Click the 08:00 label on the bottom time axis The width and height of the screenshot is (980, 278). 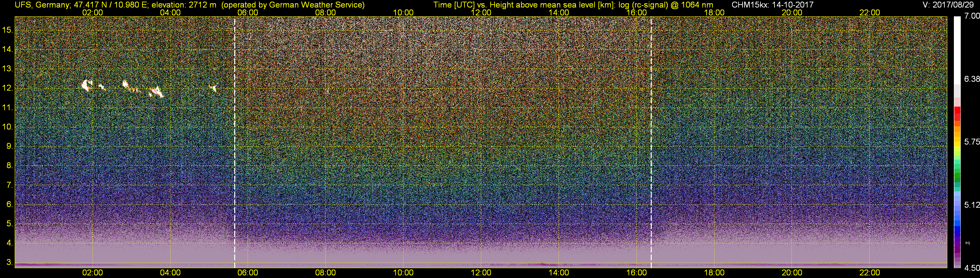click(326, 273)
